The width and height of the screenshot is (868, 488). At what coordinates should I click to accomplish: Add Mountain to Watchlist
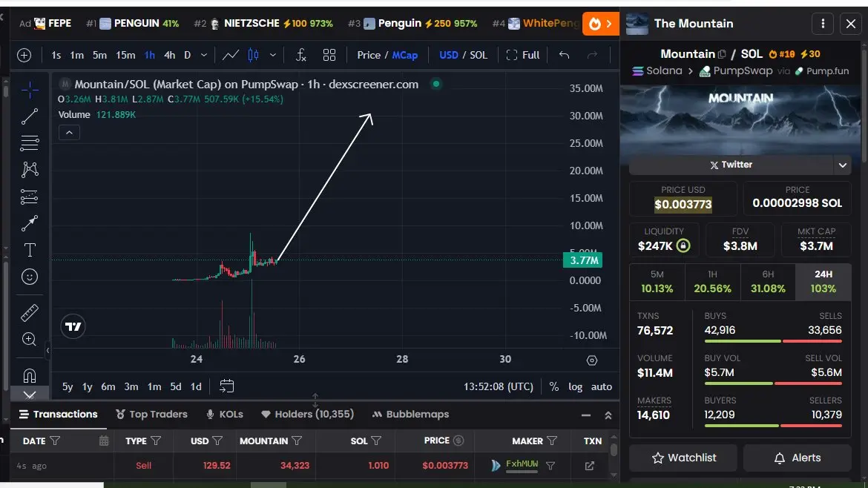click(683, 458)
